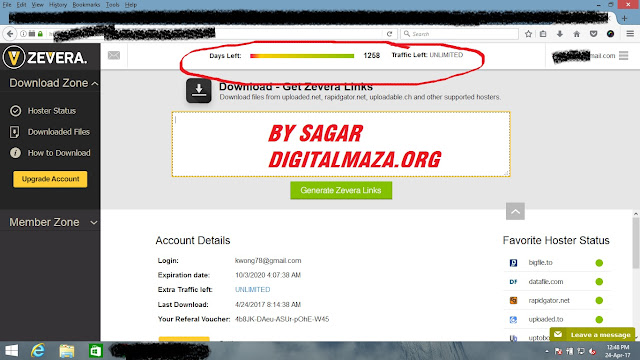Viewport: 640px width, 360px height.
Task: Click the expiration date 10/3/2020 value
Action: point(268,275)
